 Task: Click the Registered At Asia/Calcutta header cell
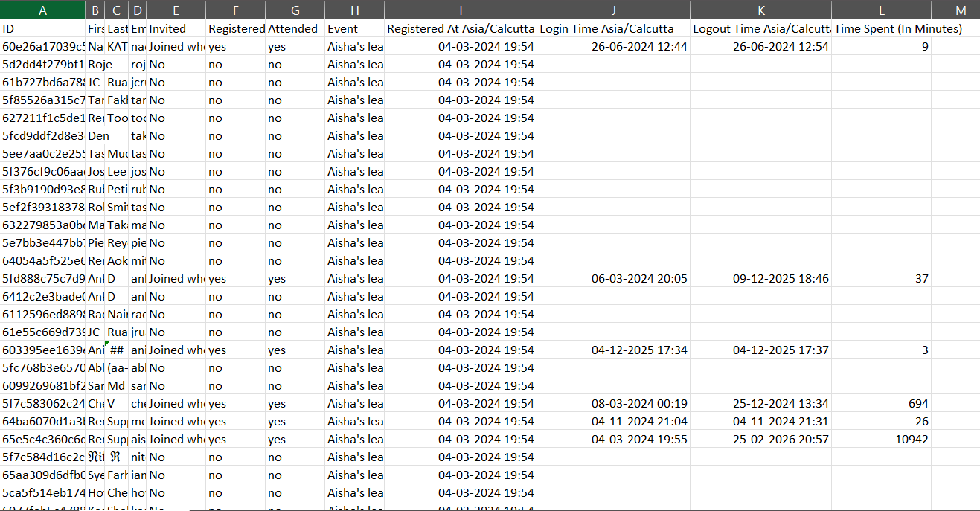click(x=461, y=28)
